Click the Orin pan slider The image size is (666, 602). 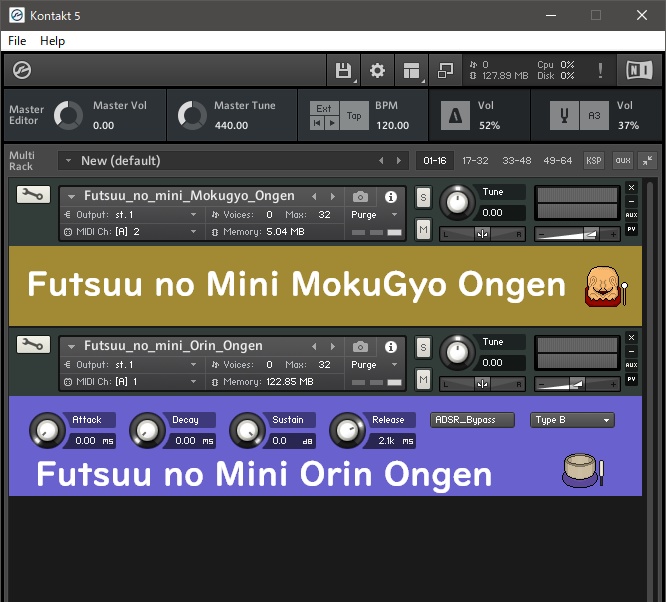pyautogui.click(x=482, y=384)
